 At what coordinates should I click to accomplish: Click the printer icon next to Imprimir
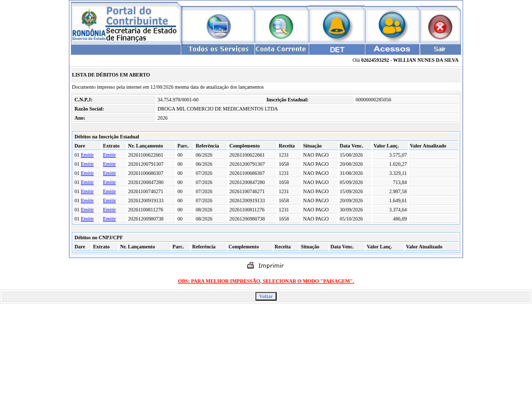tap(250, 266)
